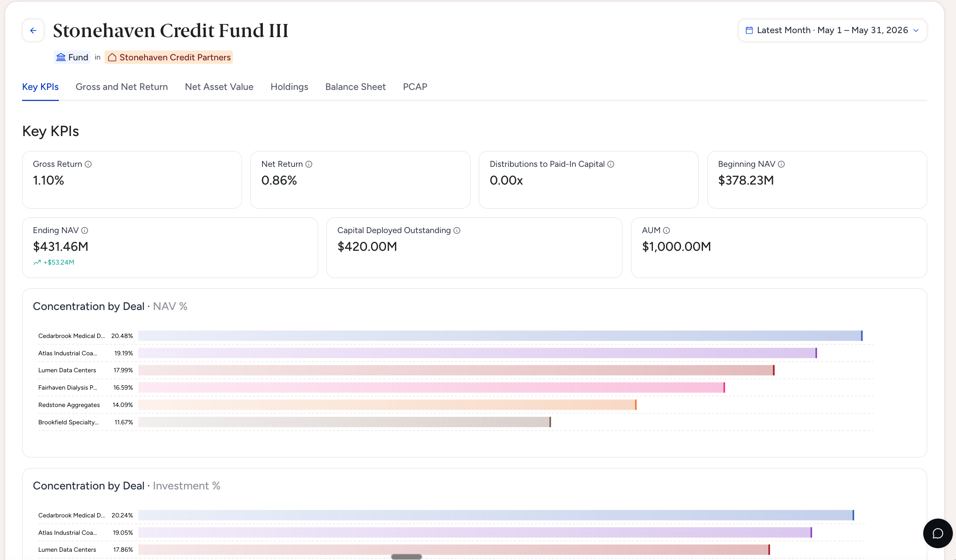Click the Concentration by Deal NAV % heading
Screen dimensions: 956x560
110,306
